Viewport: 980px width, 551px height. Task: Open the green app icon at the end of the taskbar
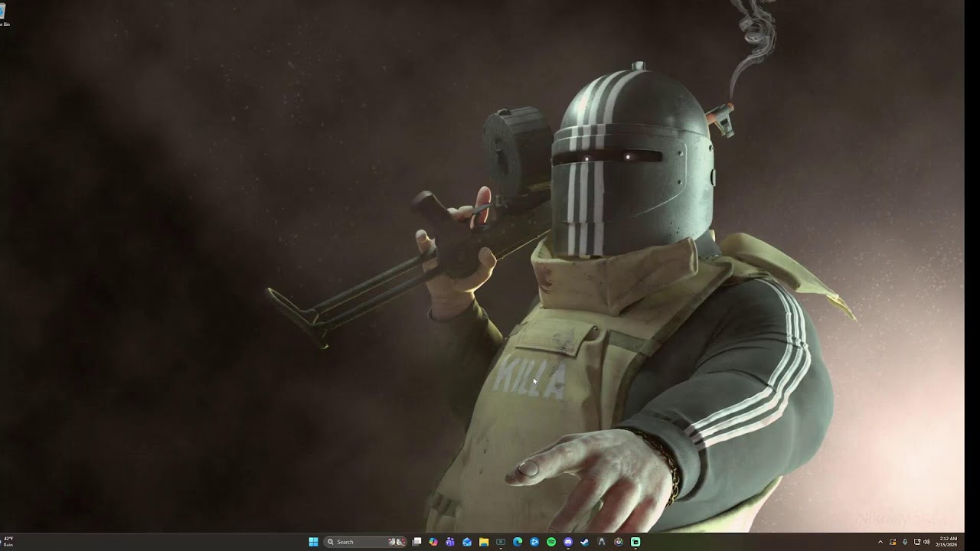(x=635, y=542)
